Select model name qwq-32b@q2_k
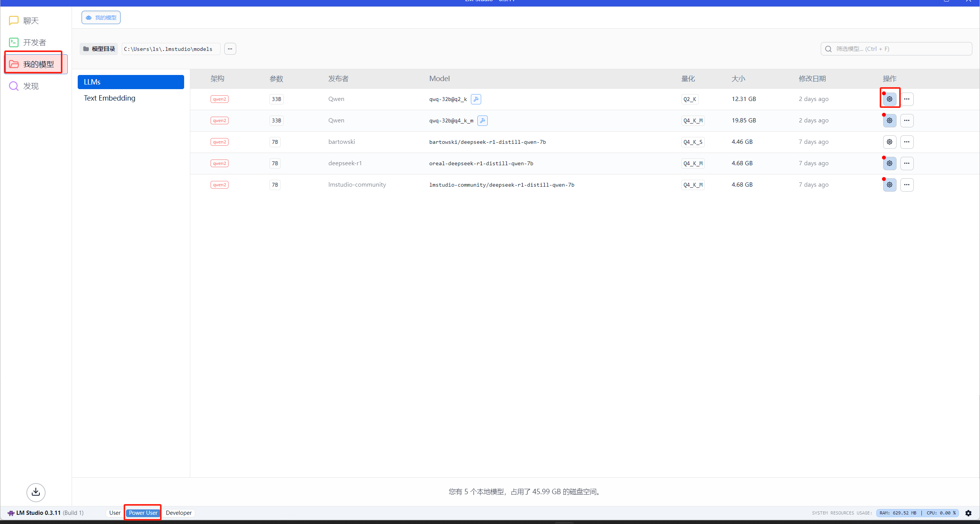980x524 pixels. (x=448, y=99)
